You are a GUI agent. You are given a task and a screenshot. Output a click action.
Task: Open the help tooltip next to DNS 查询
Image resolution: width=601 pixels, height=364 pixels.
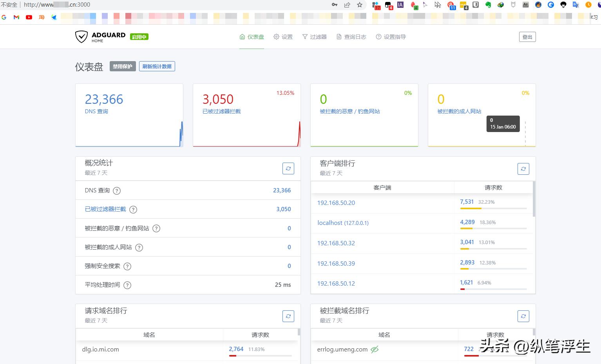click(116, 190)
